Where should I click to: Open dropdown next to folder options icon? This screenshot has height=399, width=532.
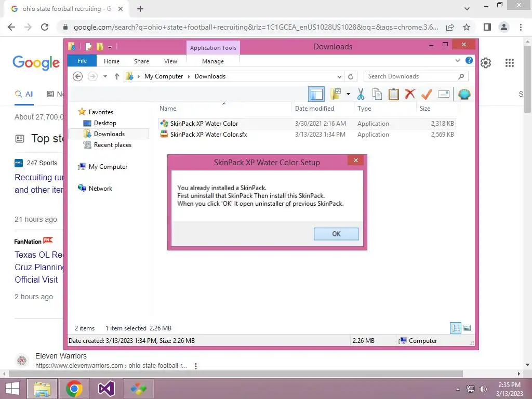coord(348,94)
